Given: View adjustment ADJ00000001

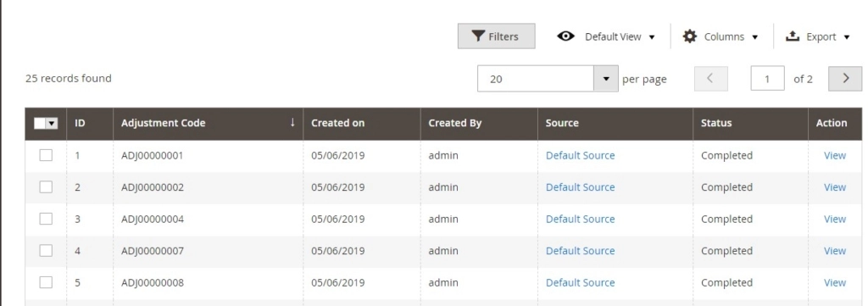Looking at the screenshot, I should pos(835,155).
